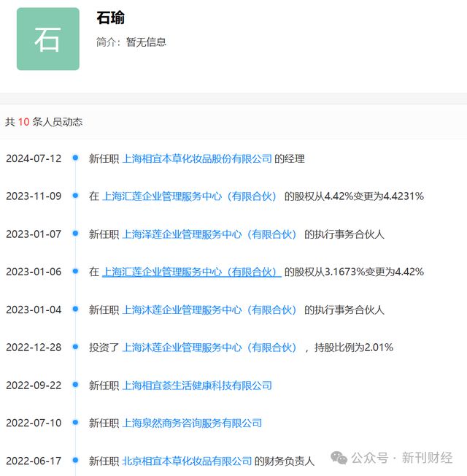
Task: Open 上海沐莲企业管理服务中心 link dated 2022-12-28
Action: click(x=209, y=348)
